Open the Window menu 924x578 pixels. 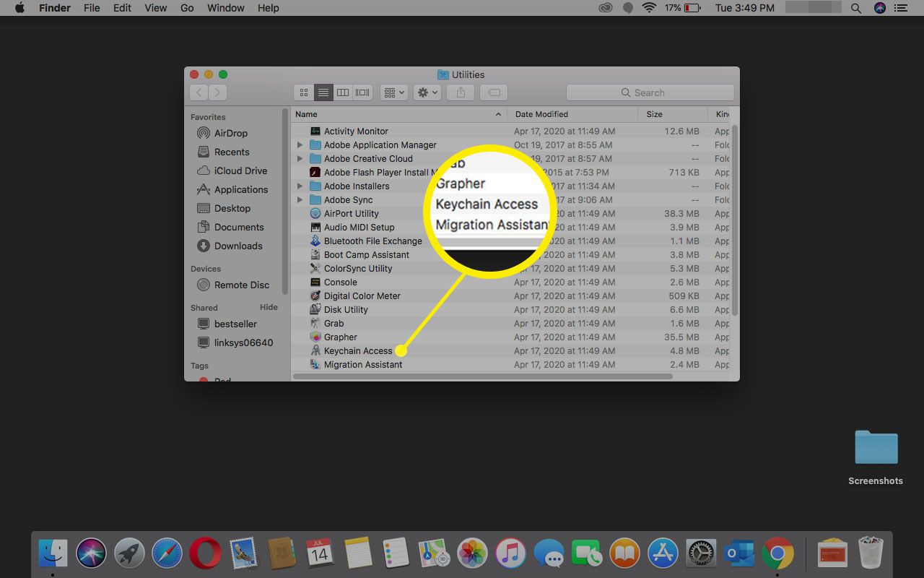[x=225, y=8]
